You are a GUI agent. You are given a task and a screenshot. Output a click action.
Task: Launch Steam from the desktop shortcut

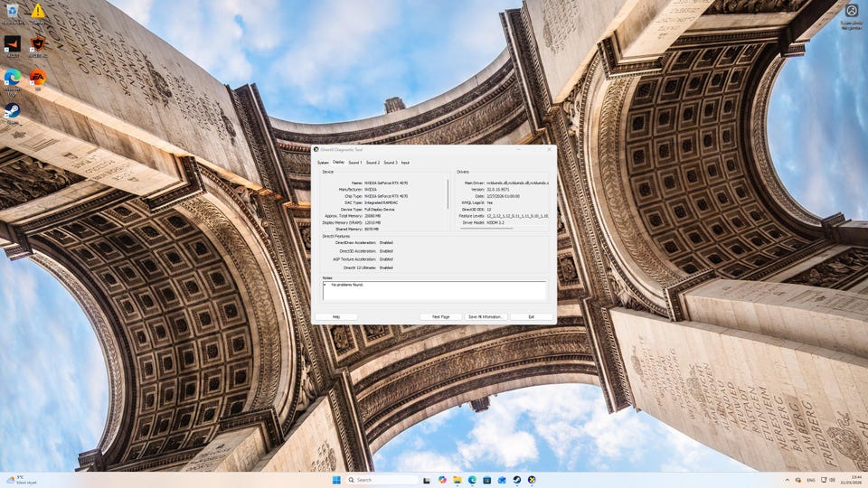tap(13, 110)
